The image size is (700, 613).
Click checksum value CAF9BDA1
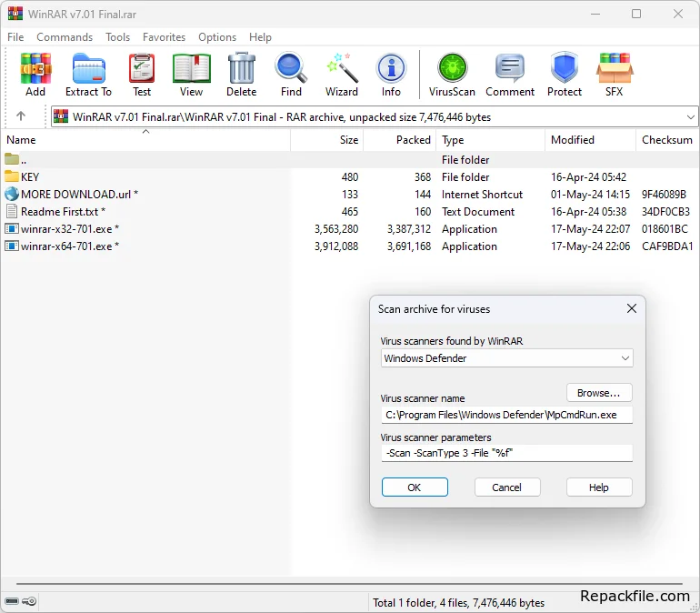click(x=667, y=246)
